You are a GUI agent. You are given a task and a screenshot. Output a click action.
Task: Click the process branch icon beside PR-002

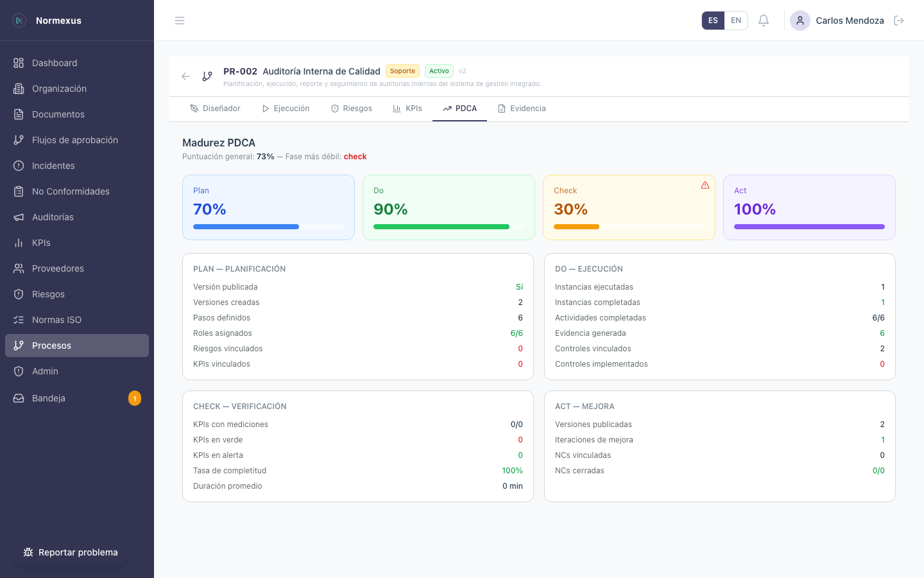click(207, 76)
